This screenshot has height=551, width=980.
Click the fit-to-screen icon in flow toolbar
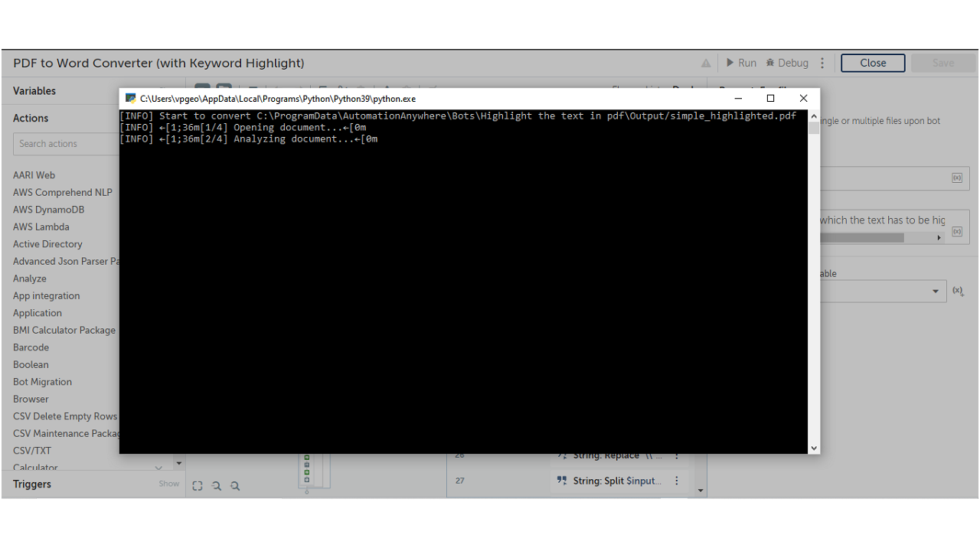198,486
